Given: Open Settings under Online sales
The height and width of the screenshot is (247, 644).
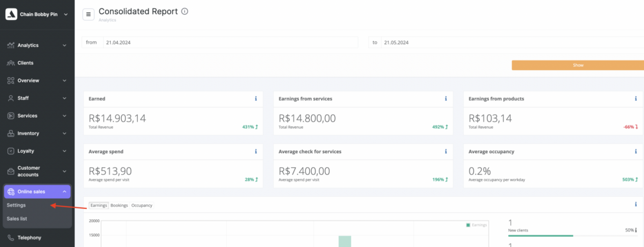Looking at the screenshot, I should [x=17, y=205].
